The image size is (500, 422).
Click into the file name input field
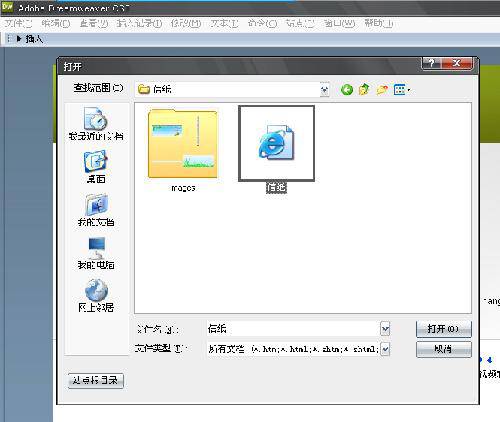(x=293, y=329)
